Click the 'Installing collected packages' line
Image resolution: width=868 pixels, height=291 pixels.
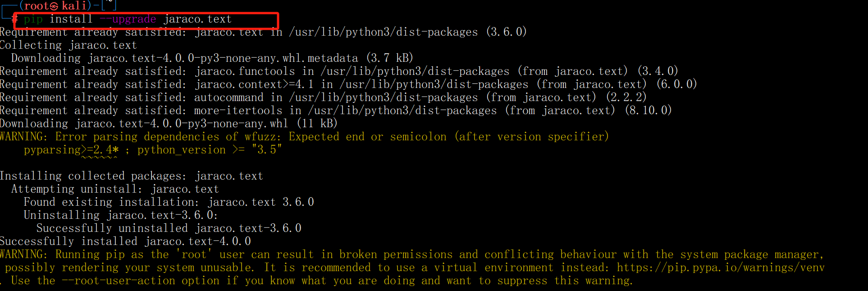tap(131, 176)
